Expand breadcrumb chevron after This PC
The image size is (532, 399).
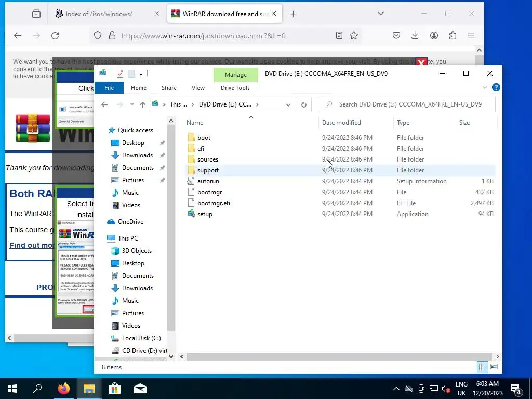pos(193,104)
